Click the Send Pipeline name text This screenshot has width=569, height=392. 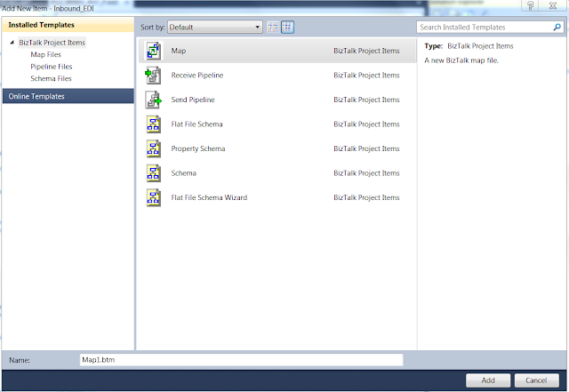[193, 100]
